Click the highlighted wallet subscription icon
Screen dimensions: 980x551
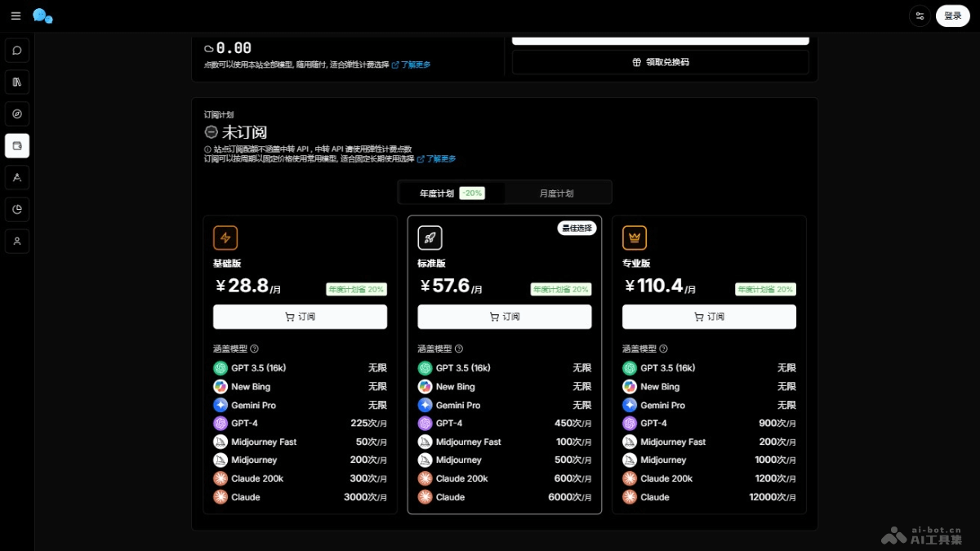(x=17, y=145)
